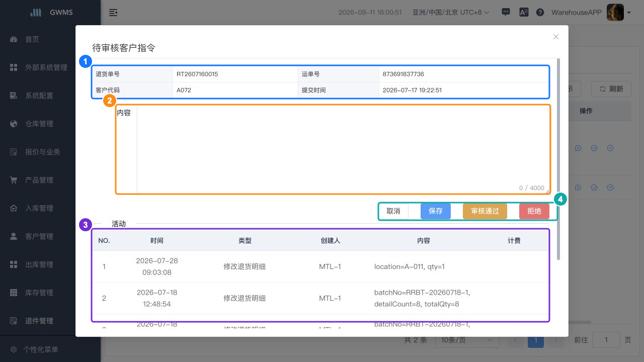Open the 仓库管理 menu
This screenshot has height=362, width=644.
click(x=39, y=124)
